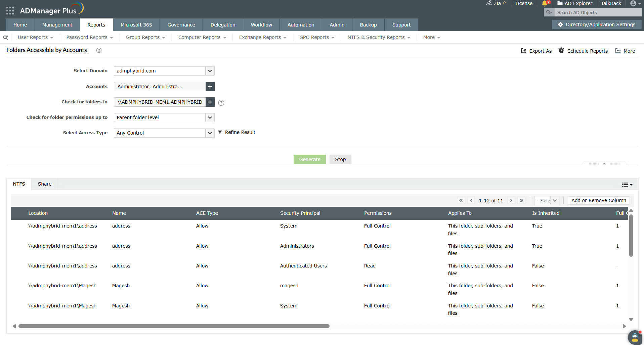The width and height of the screenshot is (644, 345).
Task: Open the notifications bell
Action: point(545,3)
